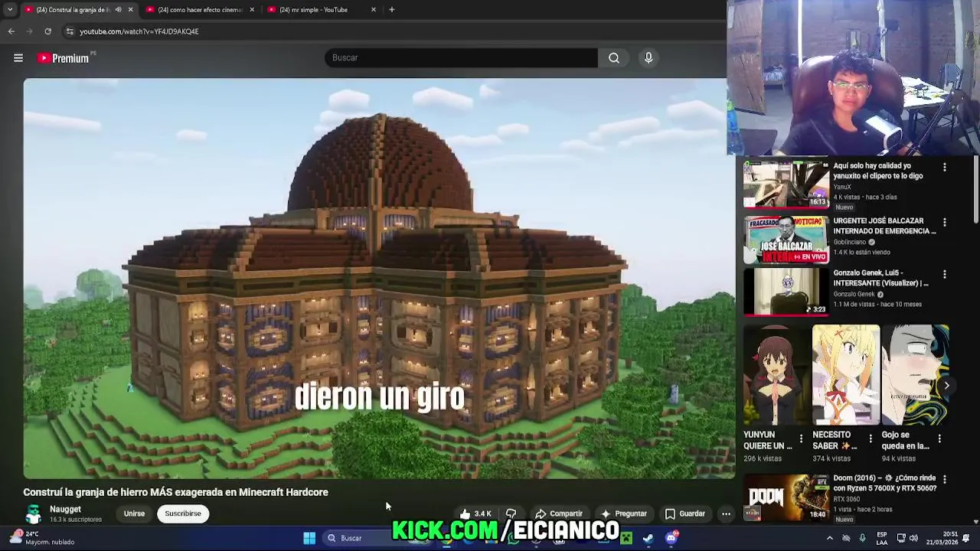Open Minecraft creeper icon in taskbar
Viewport: 980px width, 551px height.
point(626,538)
